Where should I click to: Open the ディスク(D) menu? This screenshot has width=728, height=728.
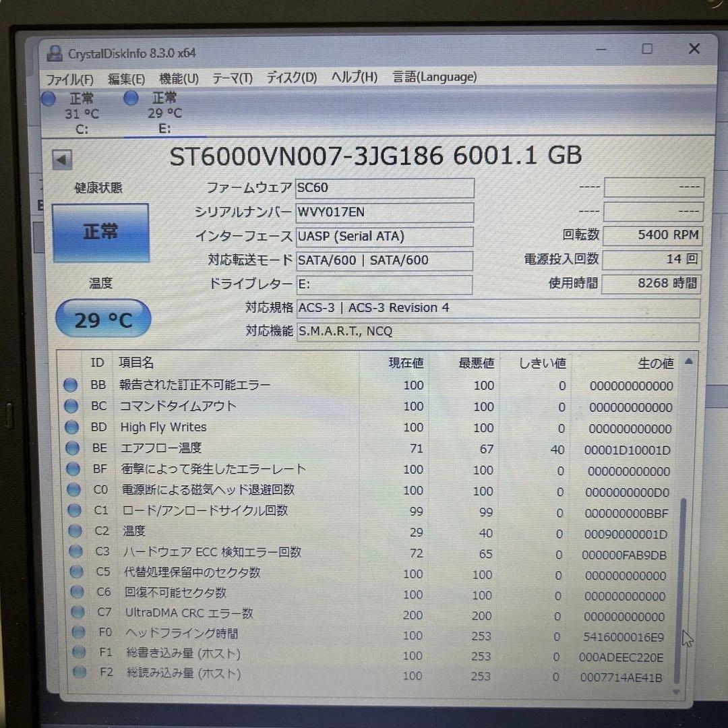coord(291,77)
